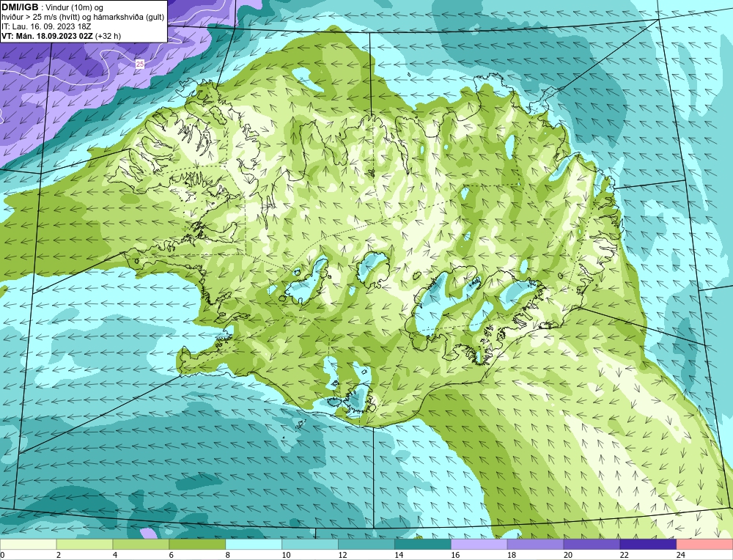Select the 'hviður > 25 m/s (hvítt)' description line

tap(83, 18)
